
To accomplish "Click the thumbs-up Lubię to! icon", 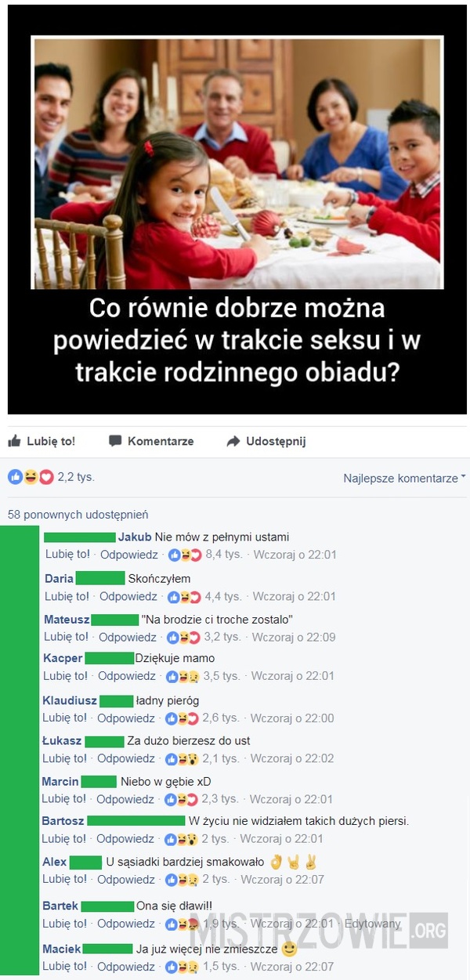I will pyautogui.click(x=14, y=441).
